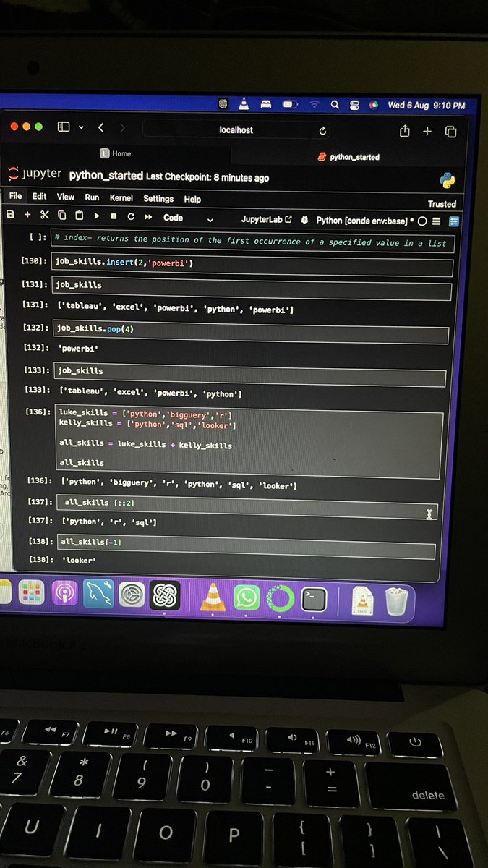Open the Kernel menu
The image size is (488, 868).
click(x=121, y=198)
